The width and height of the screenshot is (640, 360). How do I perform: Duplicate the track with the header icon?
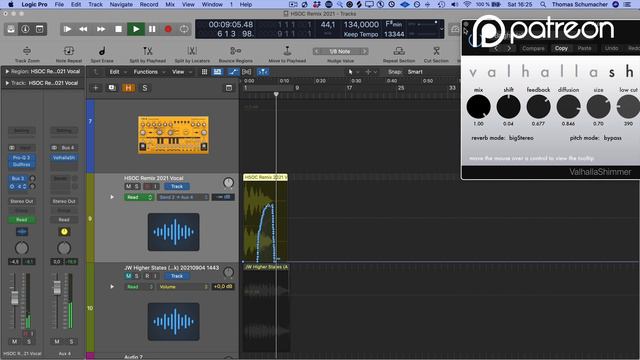(x=112, y=88)
